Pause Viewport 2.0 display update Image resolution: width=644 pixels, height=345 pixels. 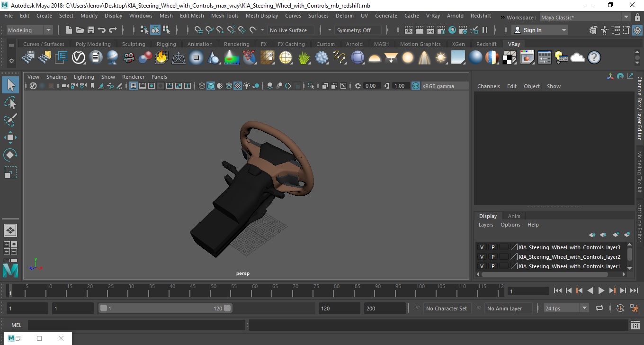click(x=485, y=30)
